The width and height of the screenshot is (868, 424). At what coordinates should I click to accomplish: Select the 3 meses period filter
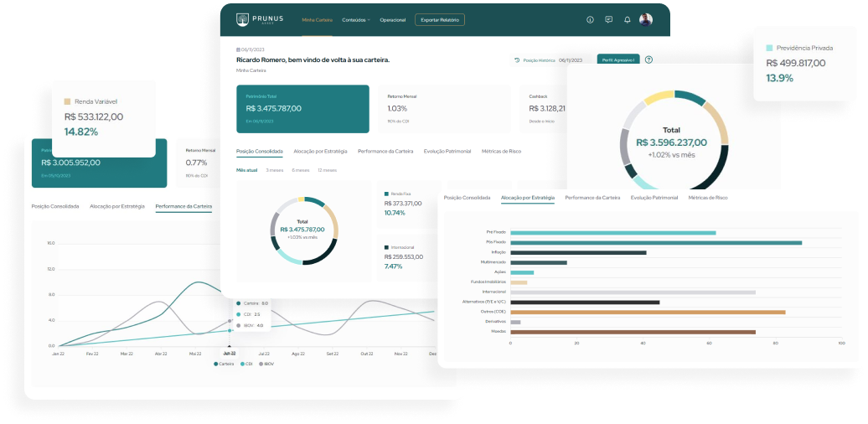(x=274, y=169)
